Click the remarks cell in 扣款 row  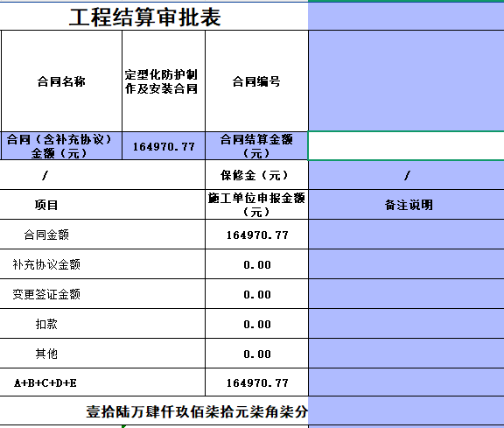click(x=406, y=324)
